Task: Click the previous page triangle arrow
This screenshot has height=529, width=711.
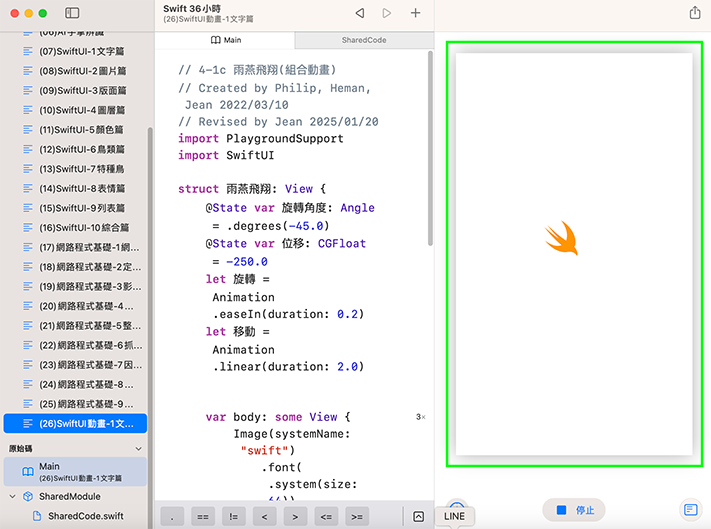Action: [x=360, y=13]
